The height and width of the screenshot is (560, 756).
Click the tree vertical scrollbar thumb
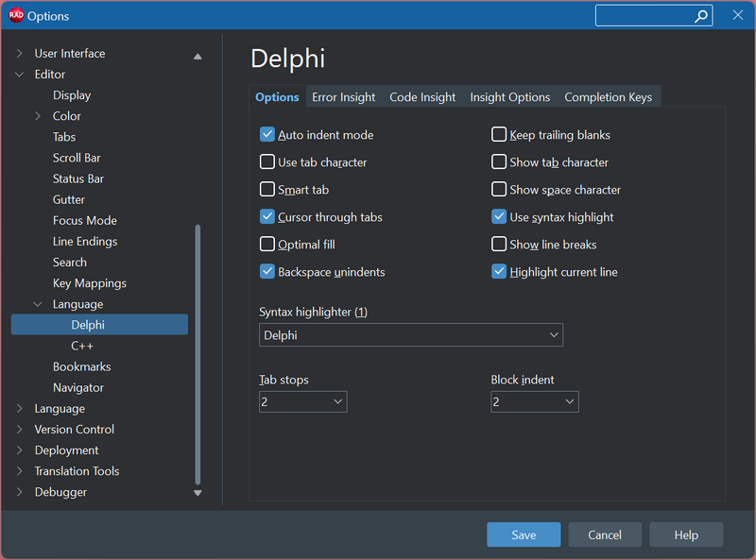198,355
